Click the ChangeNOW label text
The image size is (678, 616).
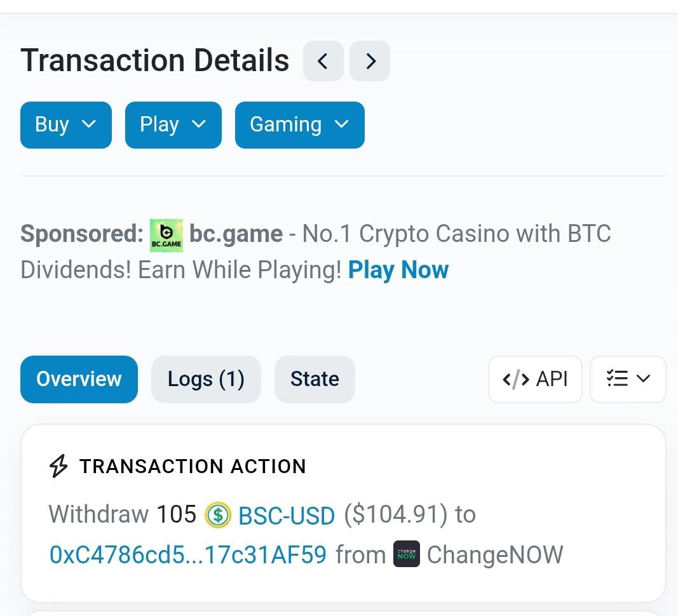[x=495, y=555]
